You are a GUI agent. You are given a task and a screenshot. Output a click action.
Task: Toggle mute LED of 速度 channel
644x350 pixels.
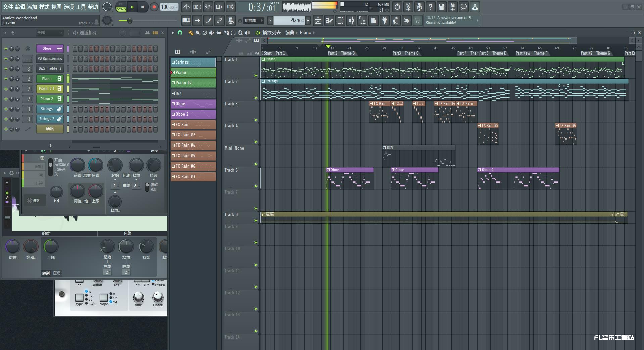(6, 129)
